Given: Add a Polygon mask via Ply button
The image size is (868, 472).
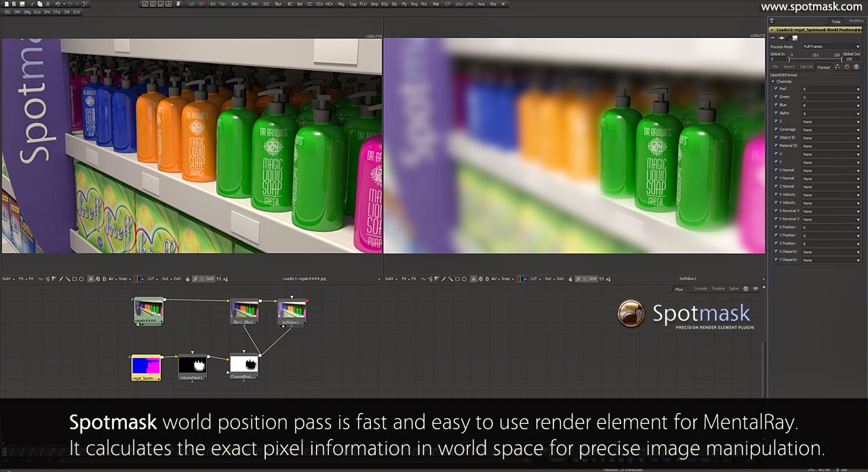Looking at the screenshot, I should pyautogui.click(x=404, y=4).
